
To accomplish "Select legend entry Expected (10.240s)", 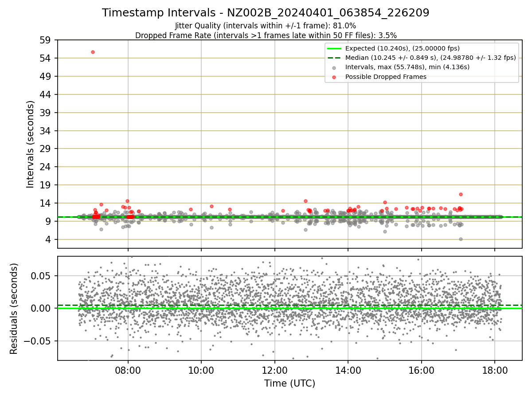I will coord(402,48).
